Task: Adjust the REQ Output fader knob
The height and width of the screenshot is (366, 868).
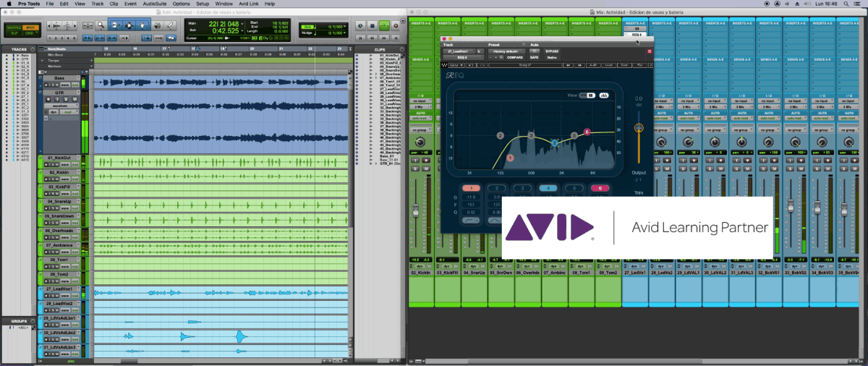Action: tap(639, 128)
